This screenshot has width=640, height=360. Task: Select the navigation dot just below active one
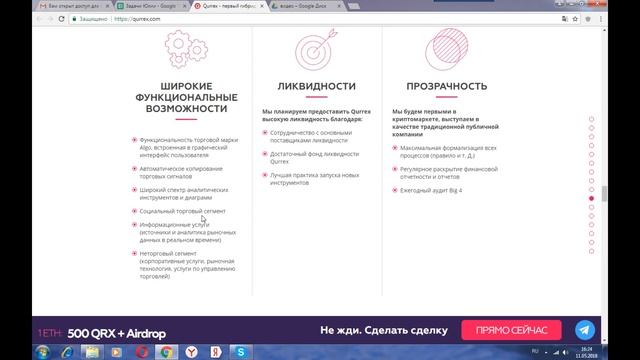point(591,207)
